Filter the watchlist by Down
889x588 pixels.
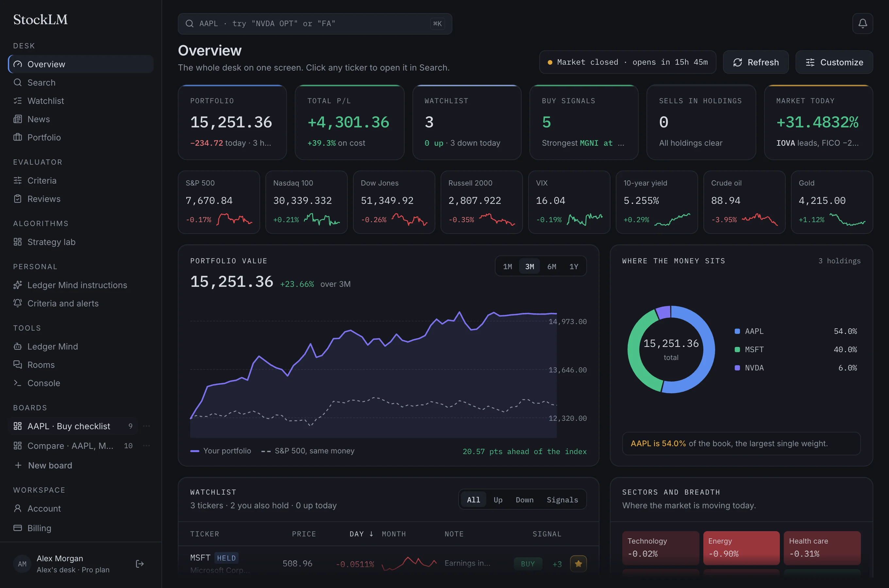pos(524,500)
